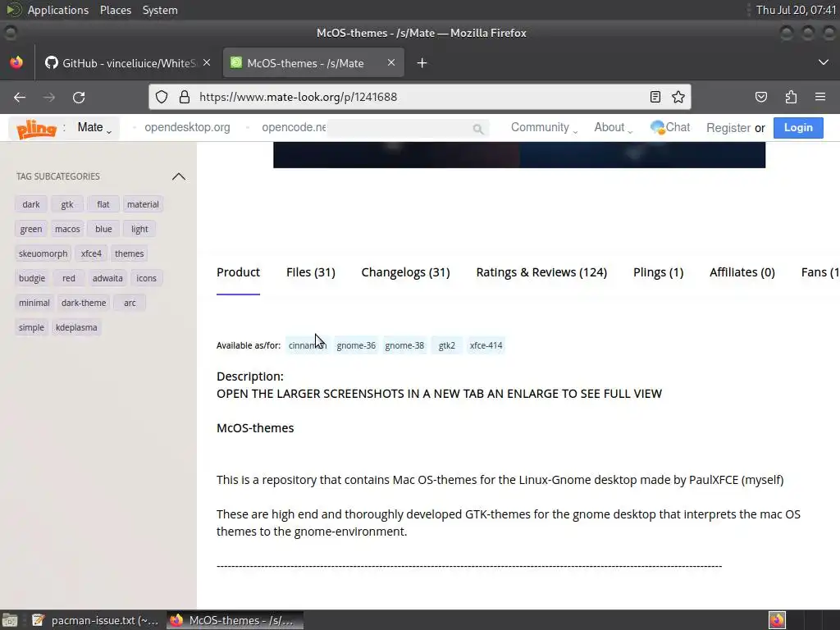The image size is (840, 630).
Task: Filter by kdeplasma tag
Action: click(x=76, y=327)
